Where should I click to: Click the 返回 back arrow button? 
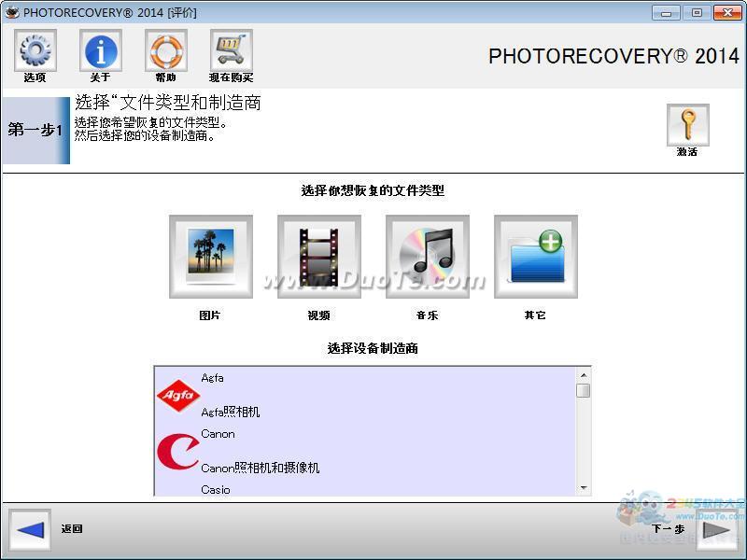[30, 529]
